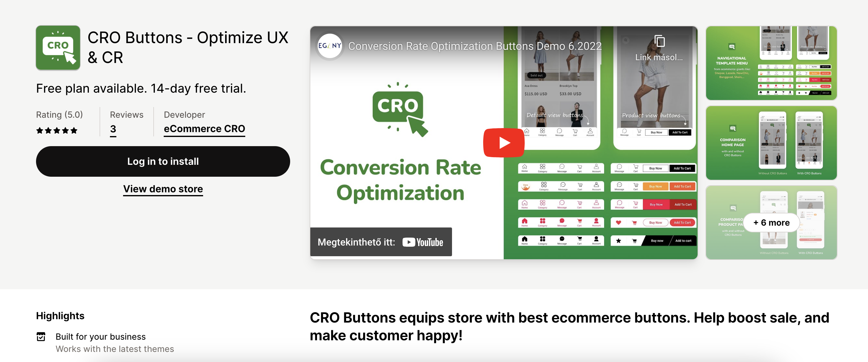
Task: Click the copy link icon in video
Action: 660,43
